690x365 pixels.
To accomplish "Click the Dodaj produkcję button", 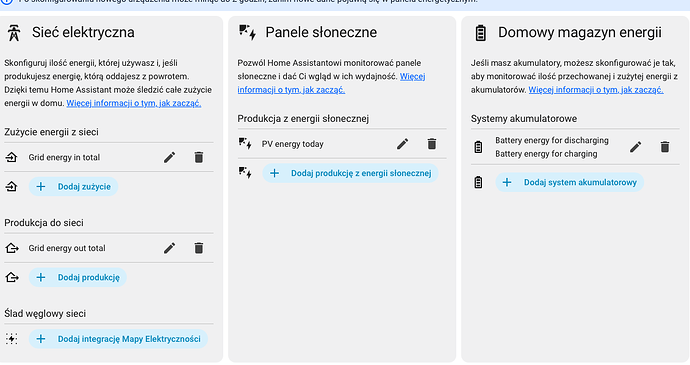I will click(x=78, y=277).
